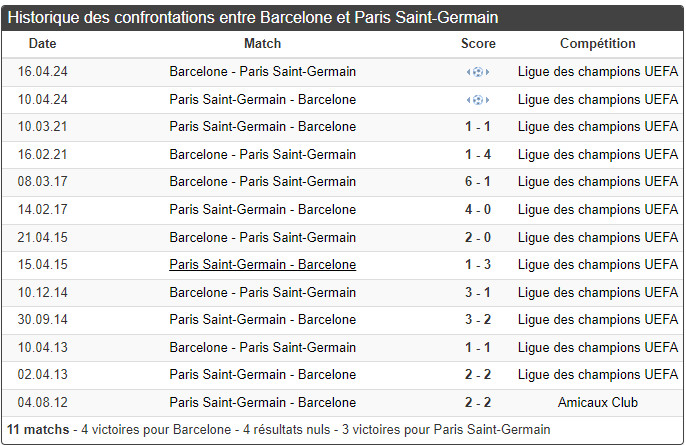Image resolution: width=686 pixels, height=445 pixels.
Task: Click Ligue des champions UEFA for 10.03.21
Action: [598, 127]
